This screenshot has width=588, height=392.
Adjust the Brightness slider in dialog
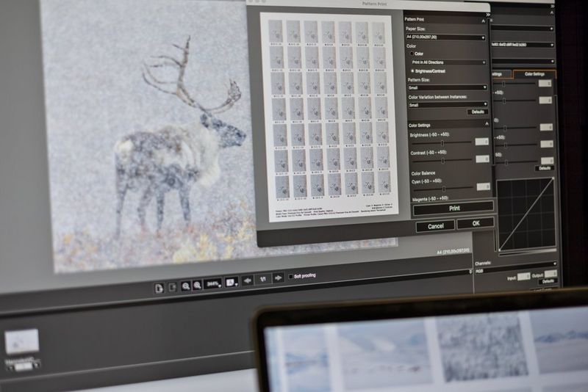[x=442, y=143]
